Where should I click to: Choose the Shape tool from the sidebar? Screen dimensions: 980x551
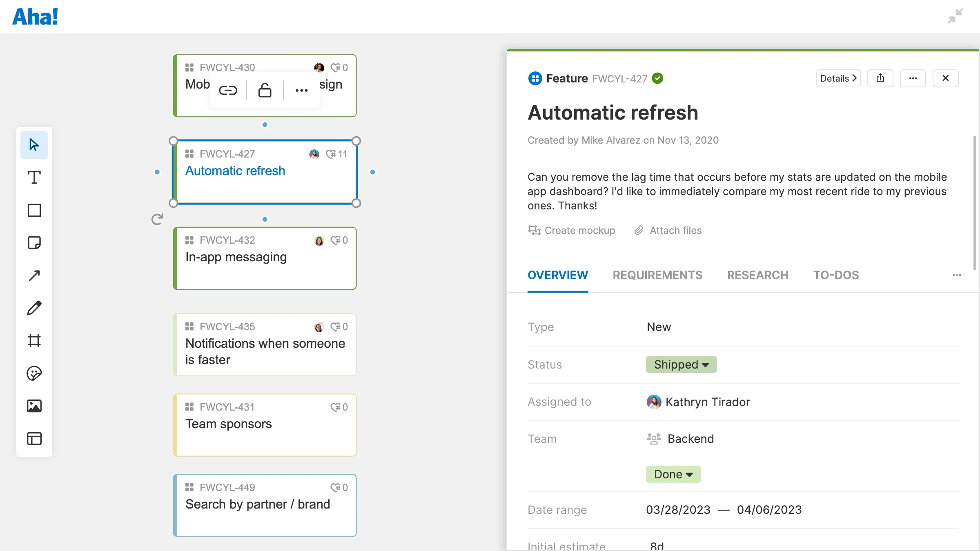[x=34, y=210]
